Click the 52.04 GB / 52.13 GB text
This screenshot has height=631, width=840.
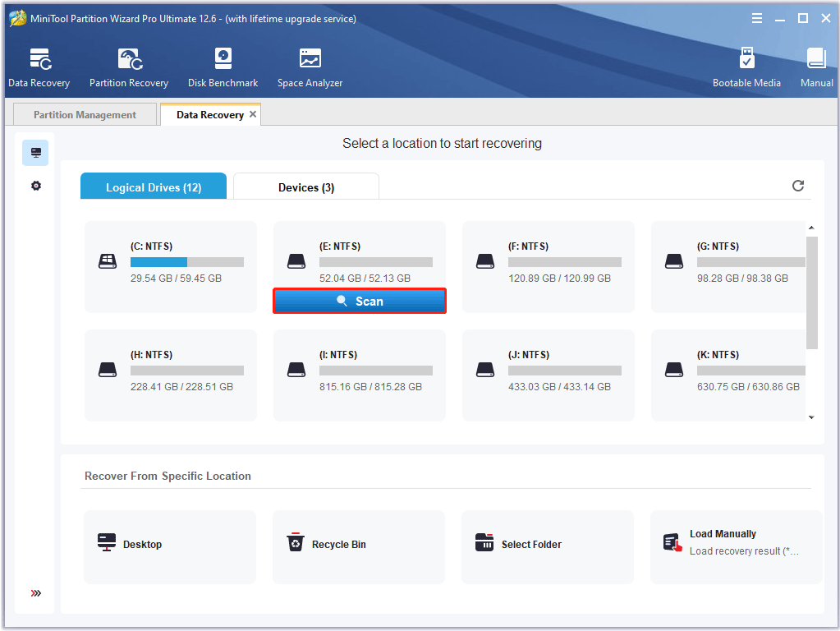click(x=365, y=279)
